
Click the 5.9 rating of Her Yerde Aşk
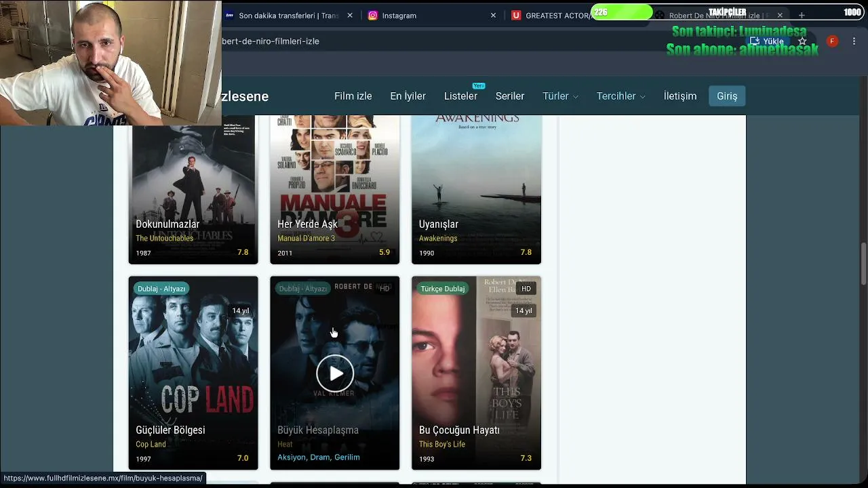pyautogui.click(x=384, y=252)
